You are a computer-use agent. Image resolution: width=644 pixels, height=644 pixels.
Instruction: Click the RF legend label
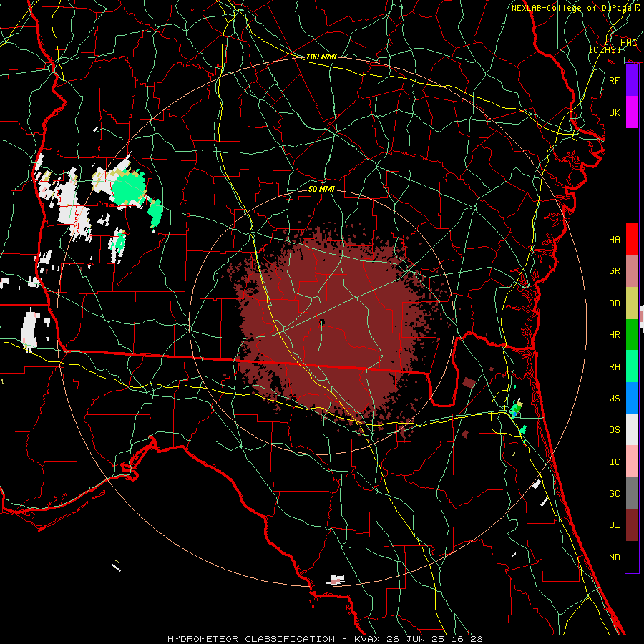[x=614, y=80]
